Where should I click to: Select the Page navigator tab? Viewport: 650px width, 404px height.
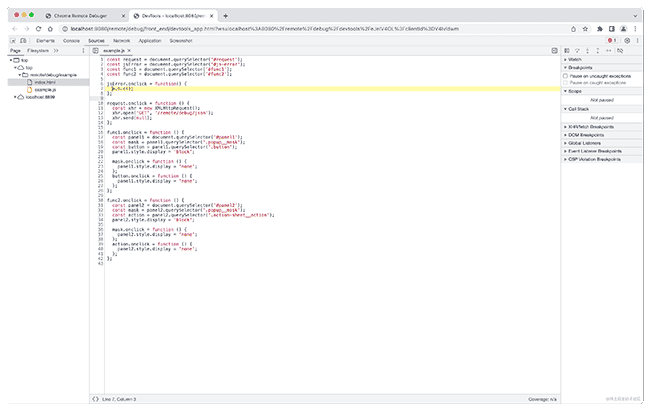coord(15,51)
